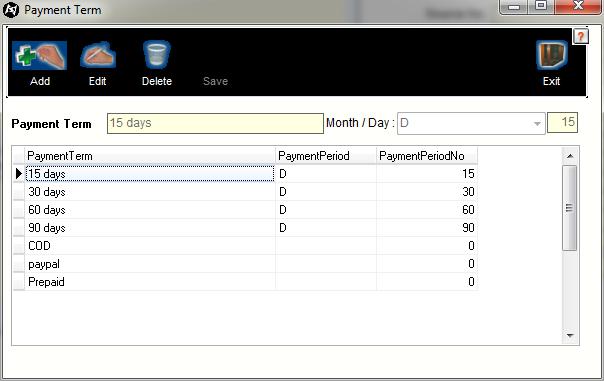Image resolution: width=604 pixels, height=381 pixels.
Task: Click the vertical scrollbar thumb
Action: 570,208
